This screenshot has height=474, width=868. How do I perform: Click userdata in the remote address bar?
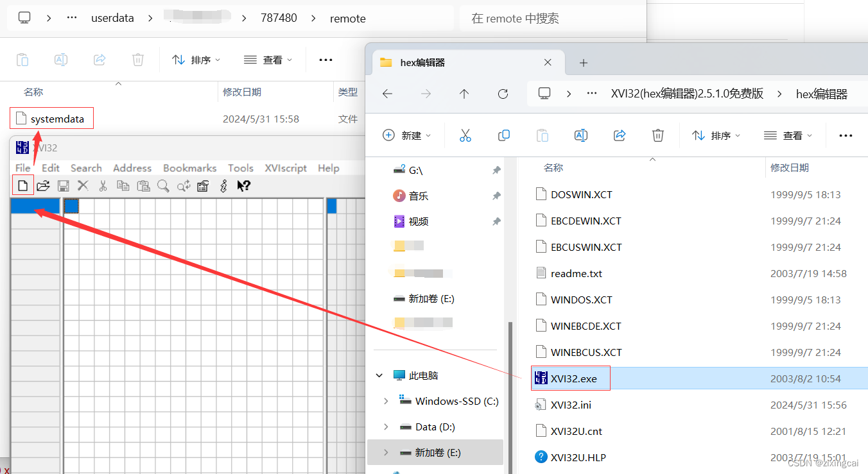click(112, 18)
